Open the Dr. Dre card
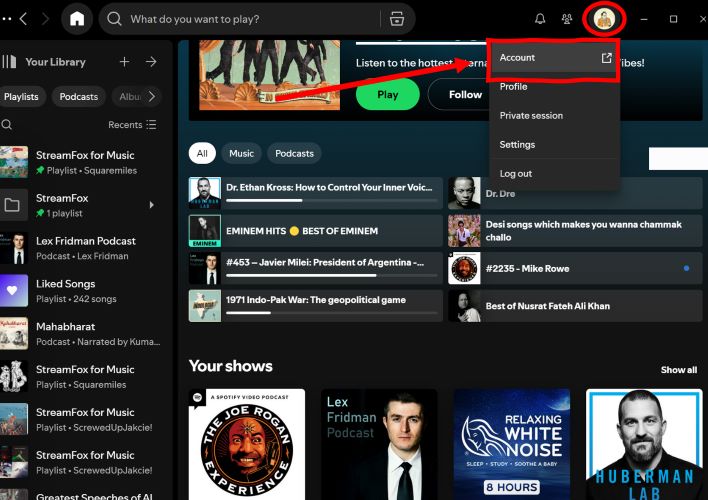Viewport: 708px width, 500px height. click(575, 193)
